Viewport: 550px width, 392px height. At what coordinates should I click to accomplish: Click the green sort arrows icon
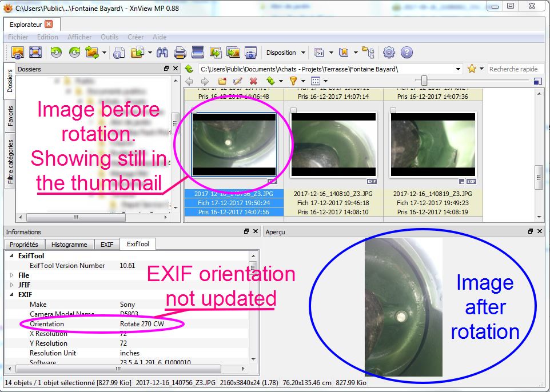tap(271, 81)
